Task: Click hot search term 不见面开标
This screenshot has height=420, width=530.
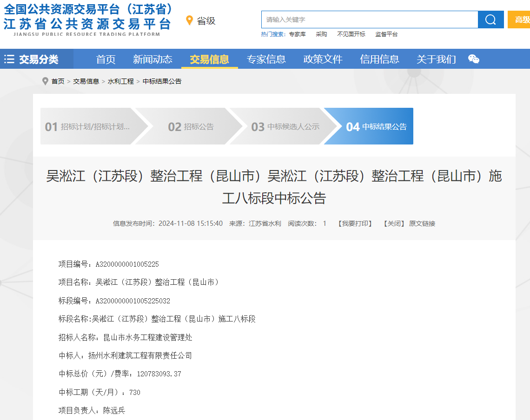Action: click(351, 34)
